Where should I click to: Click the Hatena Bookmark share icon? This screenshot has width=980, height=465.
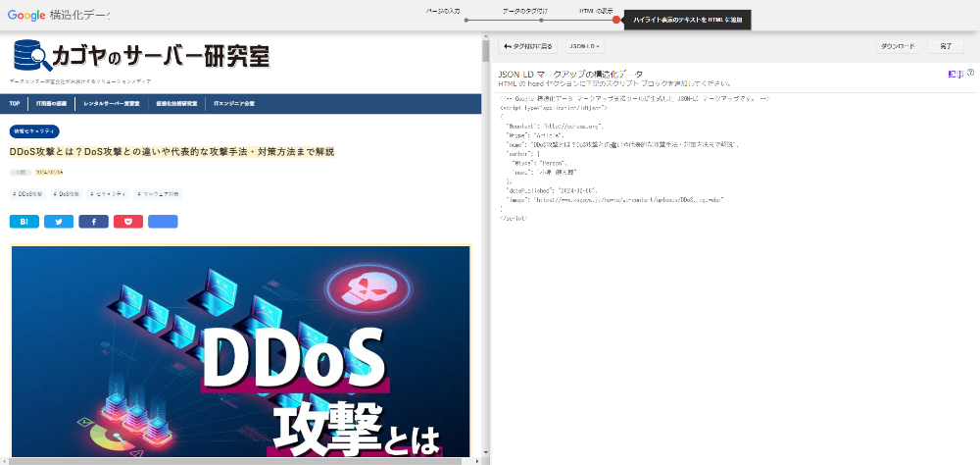tap(24, 222)
